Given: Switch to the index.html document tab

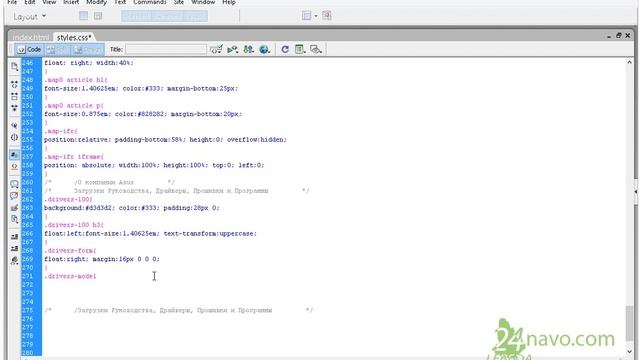Looking at the screenshot, I should point(31,37).
